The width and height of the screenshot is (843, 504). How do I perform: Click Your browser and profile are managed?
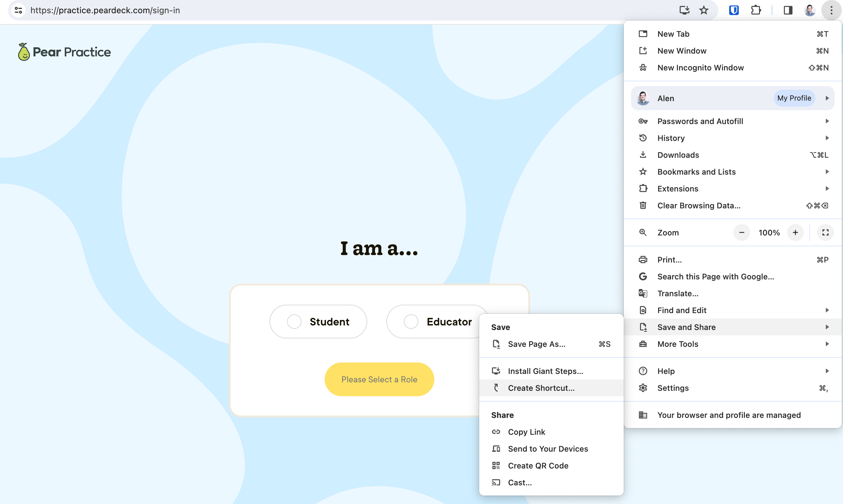732,415
